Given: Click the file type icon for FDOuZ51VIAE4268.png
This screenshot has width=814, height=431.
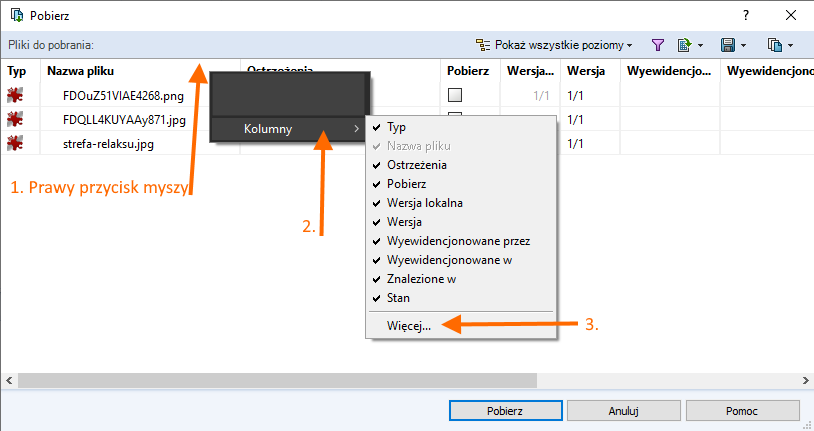Looking at the screenshot, I should pos(15,96).
